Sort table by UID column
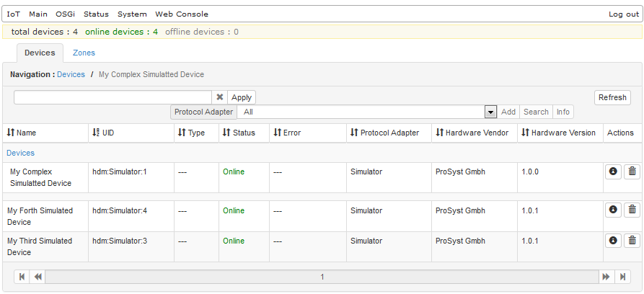 pyautogui.click(x=103, y=133)
